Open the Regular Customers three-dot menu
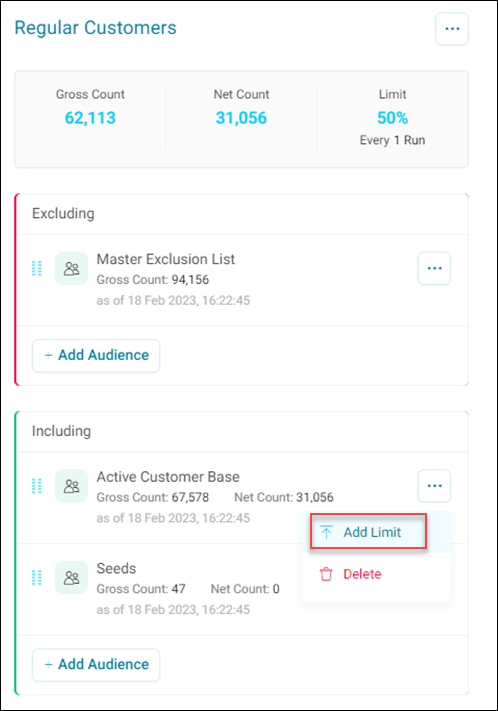 (452, 29)
